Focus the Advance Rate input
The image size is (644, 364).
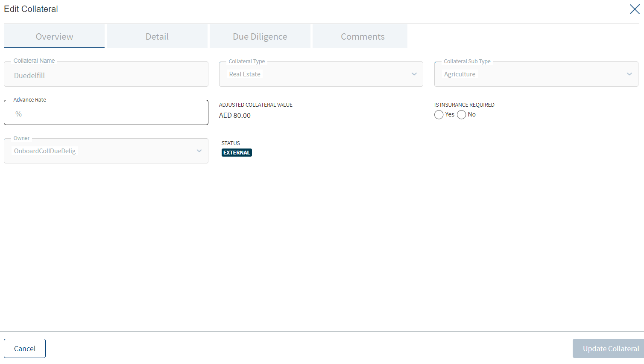tap(106, 113)
